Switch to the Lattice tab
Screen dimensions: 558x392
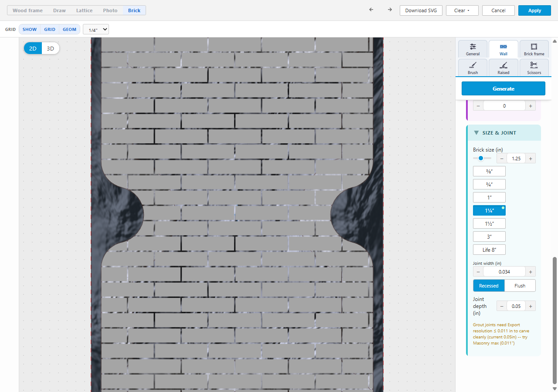pyautogui.click(x=84, y=10)
